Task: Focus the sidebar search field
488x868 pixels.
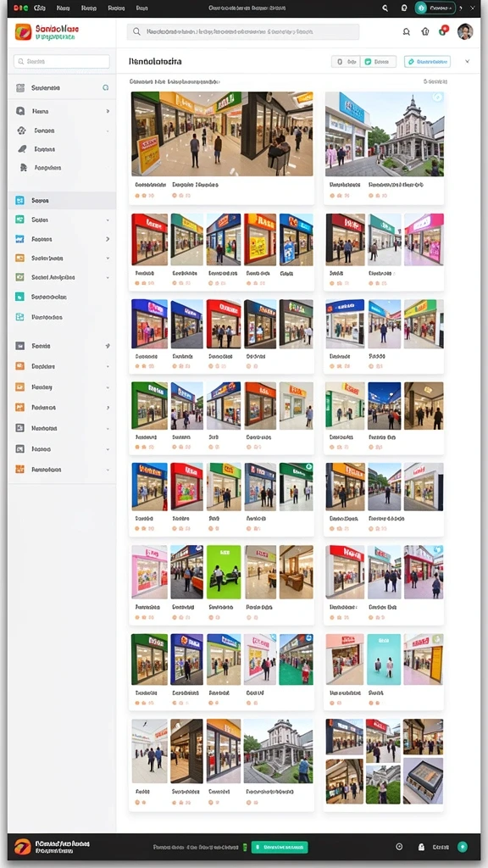Action: (x=62, y=61)
